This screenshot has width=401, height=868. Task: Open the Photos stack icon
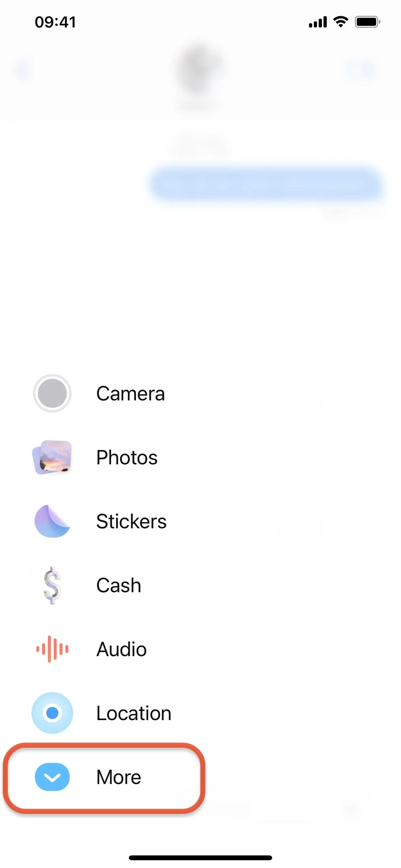pos(52,457)
